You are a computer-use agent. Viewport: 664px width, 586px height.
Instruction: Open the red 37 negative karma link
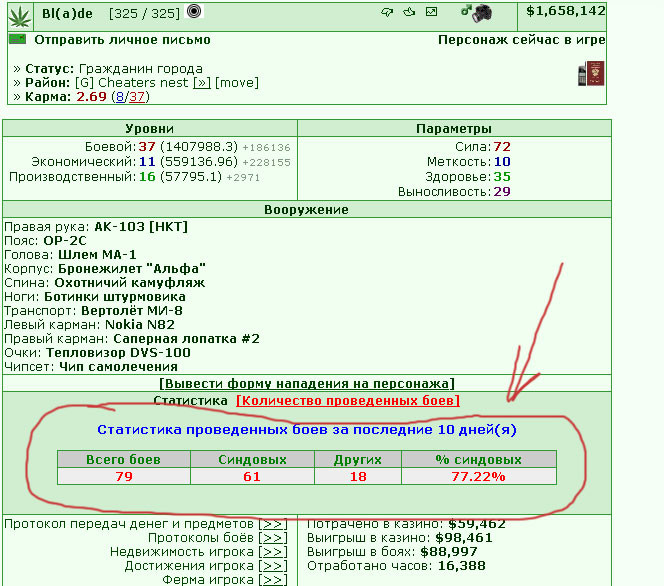click(x=137, y=97)
